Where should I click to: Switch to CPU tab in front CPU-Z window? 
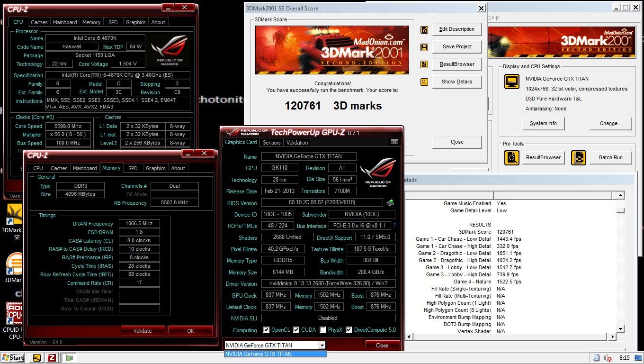click(x=38, y=168)
